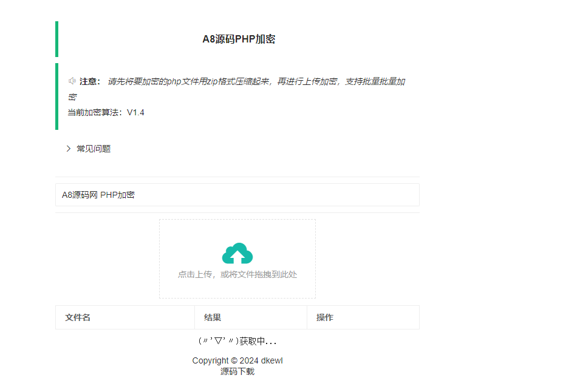Select the 操作 column header
The image size is (563, 392).
pyautogui.click(x=363, y=317)
